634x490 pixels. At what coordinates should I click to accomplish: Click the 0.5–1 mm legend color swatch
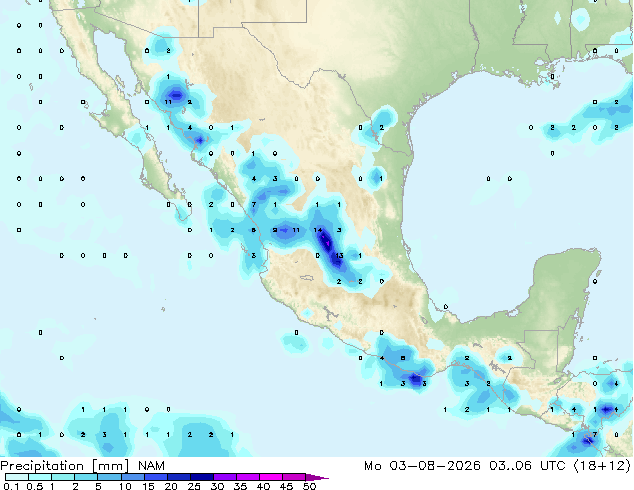click(x=40, y=477)
